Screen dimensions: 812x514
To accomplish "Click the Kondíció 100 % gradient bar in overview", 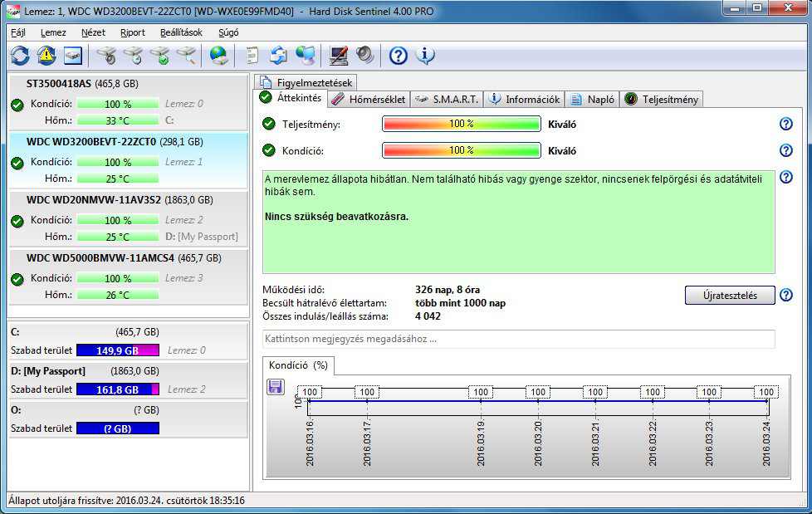I will pyautogui.click(x=462, y=150).
